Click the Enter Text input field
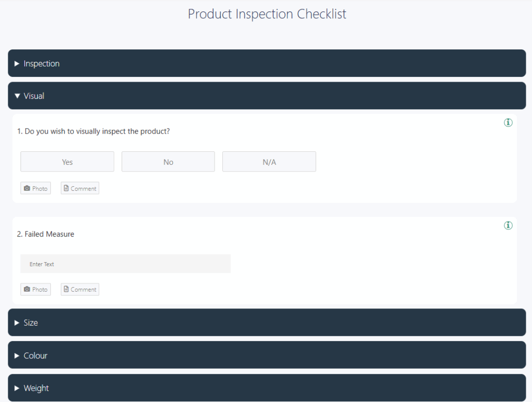Viewport: 532px width, 402px height. [x=125, y=264]
